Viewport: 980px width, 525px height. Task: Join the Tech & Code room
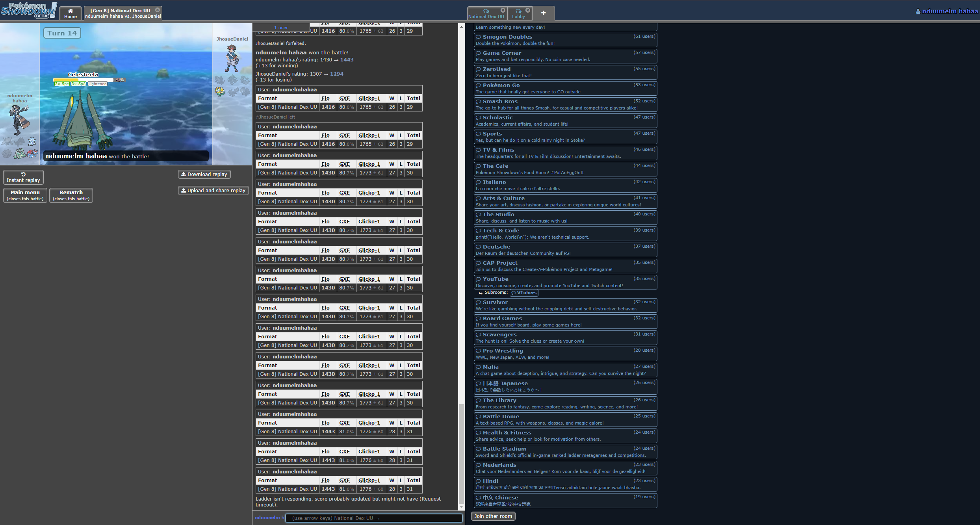565,234
